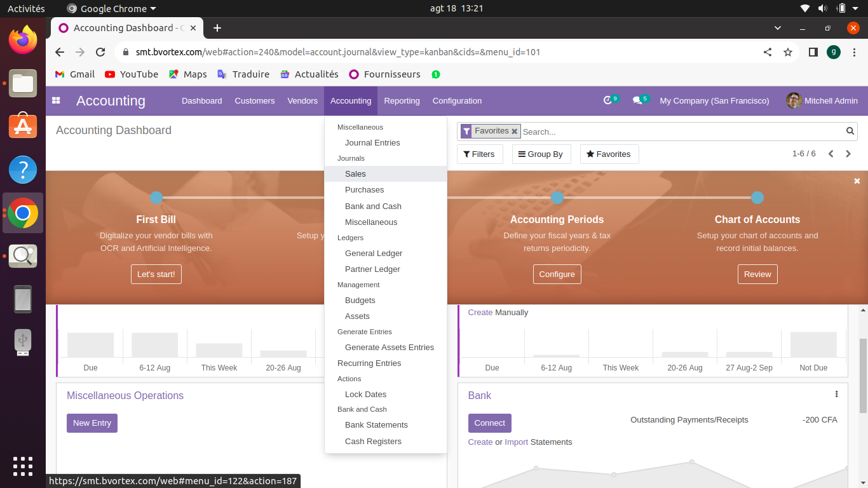Click the search magnifier icon in search bar
The width and height of the screenshot is (868, 488).
coord(850,131)
